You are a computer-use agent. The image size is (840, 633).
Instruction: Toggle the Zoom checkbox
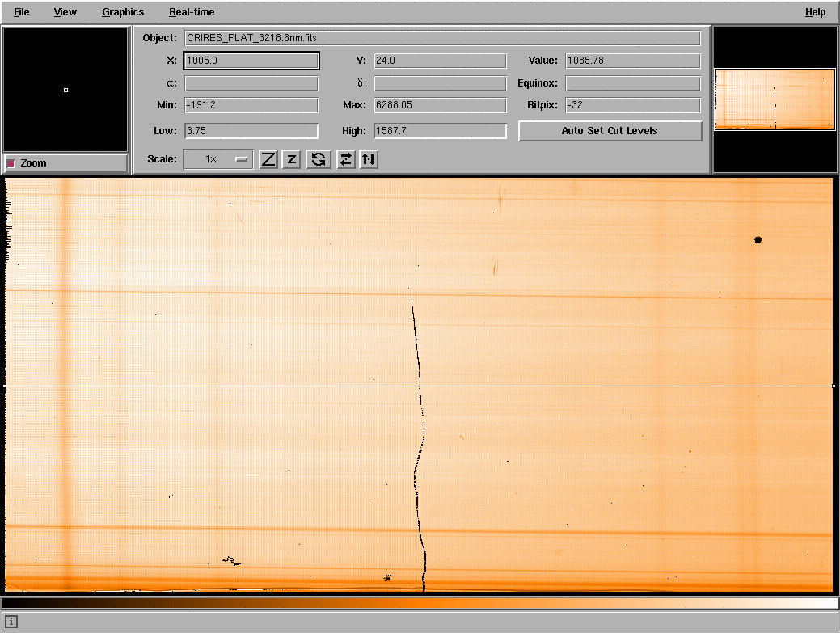(11, 163)
